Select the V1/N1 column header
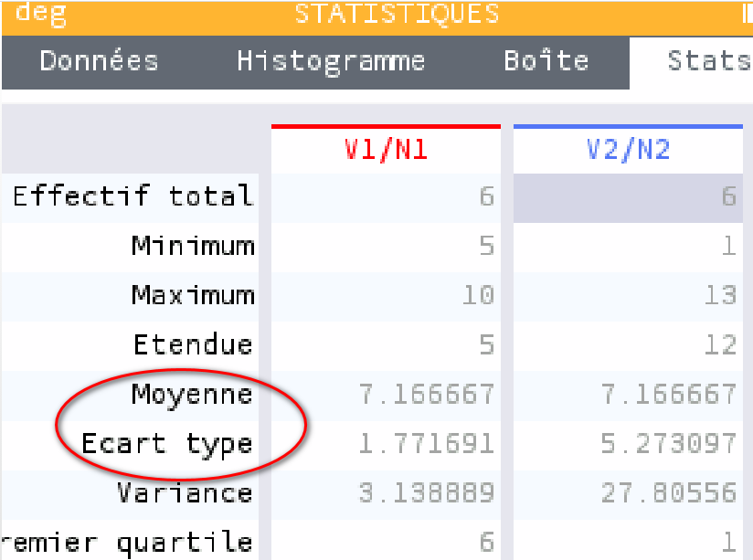 387,149
